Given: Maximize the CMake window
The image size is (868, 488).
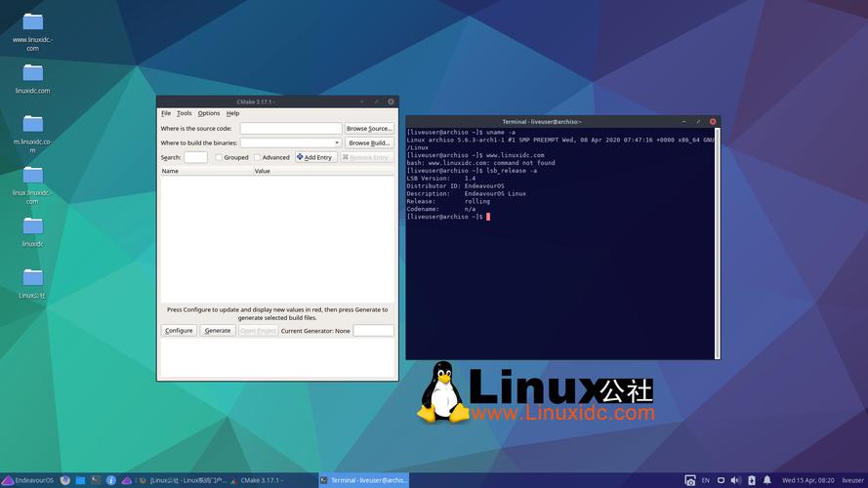Looking at the screenshot, I should coord(377,102).
